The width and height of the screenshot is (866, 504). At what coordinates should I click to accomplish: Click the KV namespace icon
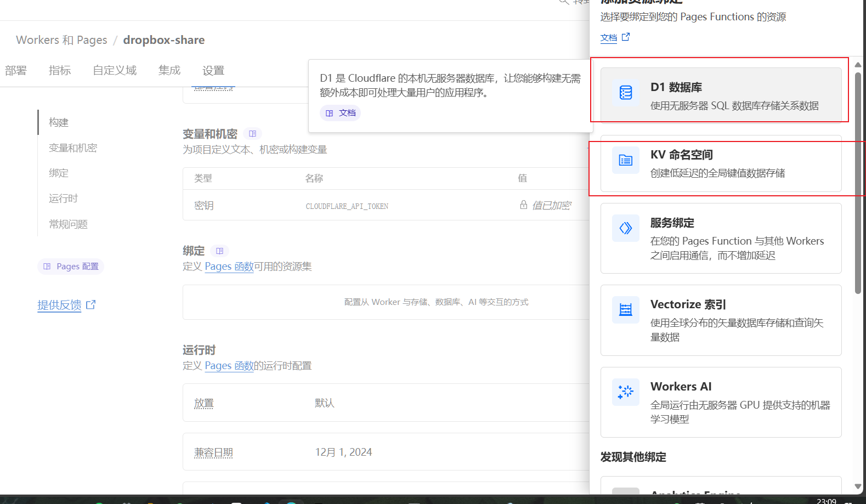(x=625, y=160)
